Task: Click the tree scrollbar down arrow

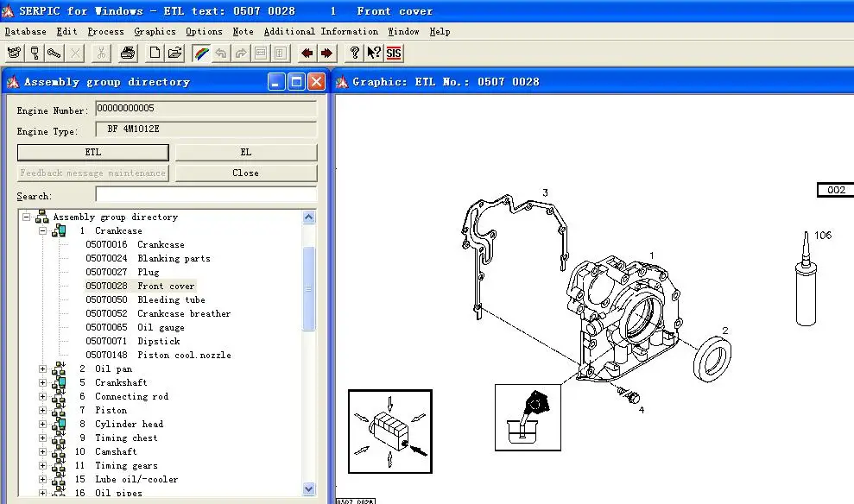Action: [x=309, y=488]
